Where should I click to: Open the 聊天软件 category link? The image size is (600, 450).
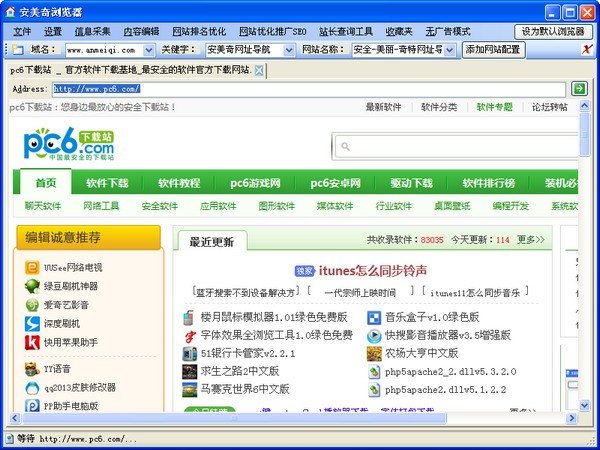43,206
